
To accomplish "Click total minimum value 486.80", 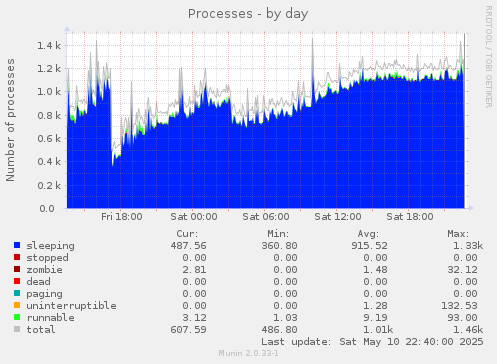I will pos(279,330).
